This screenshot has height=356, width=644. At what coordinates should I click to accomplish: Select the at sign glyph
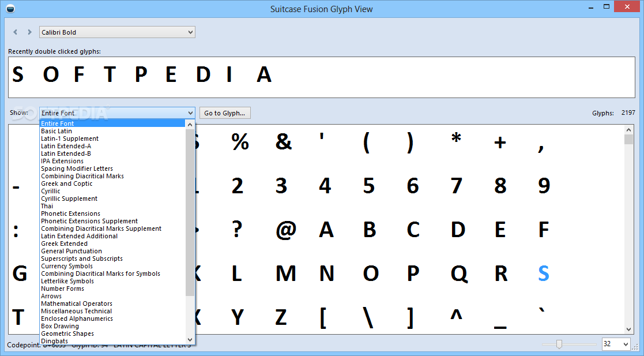pyautogui.click(x=286, y=230)
